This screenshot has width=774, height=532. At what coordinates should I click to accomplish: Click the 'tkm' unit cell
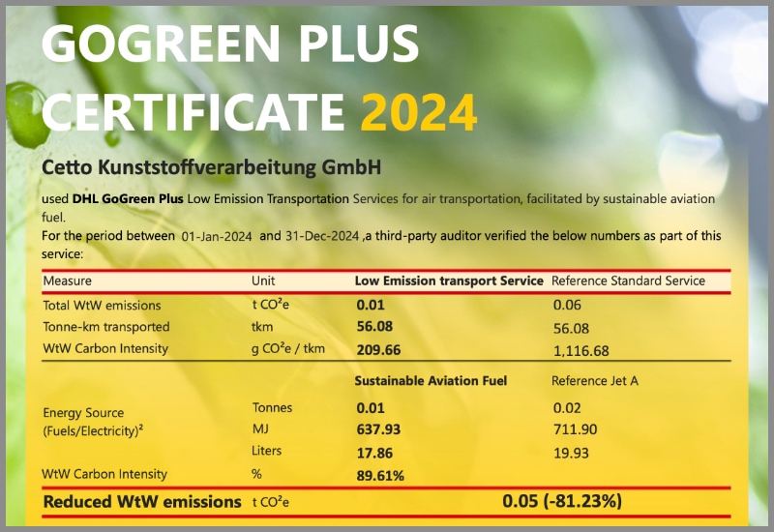click(x=262, y=327)
